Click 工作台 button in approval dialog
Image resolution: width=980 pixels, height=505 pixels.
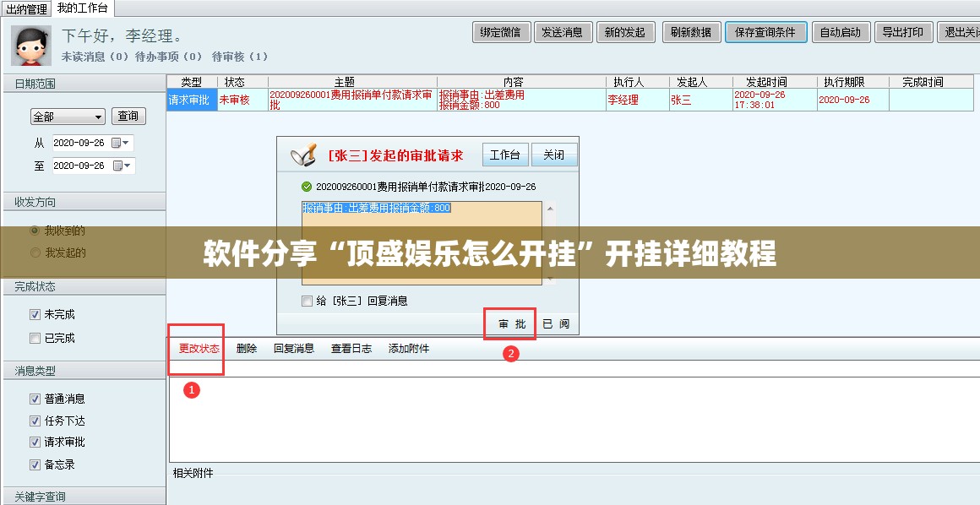[505, 155]
